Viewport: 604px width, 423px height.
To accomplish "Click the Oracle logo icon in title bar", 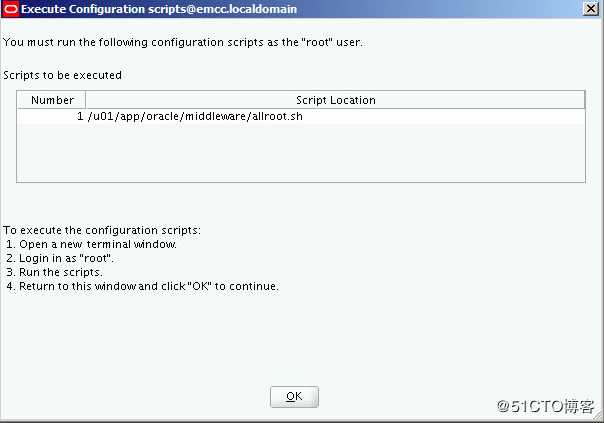I will coord(10,9).
